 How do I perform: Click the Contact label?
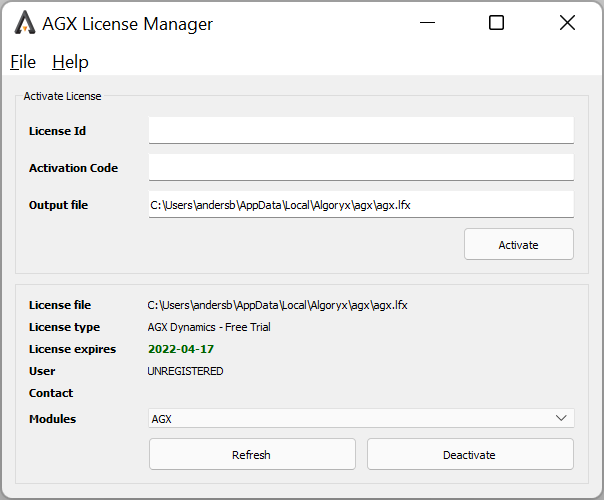pos(51,393)
